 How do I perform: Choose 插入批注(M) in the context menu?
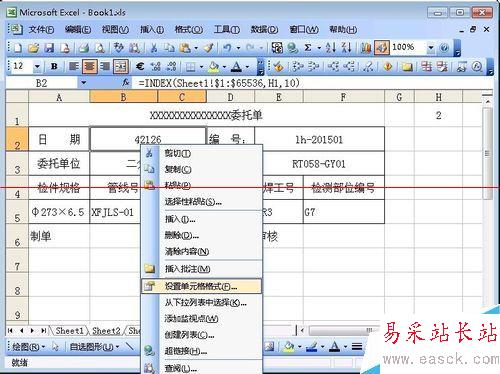[x=201, y=269]
